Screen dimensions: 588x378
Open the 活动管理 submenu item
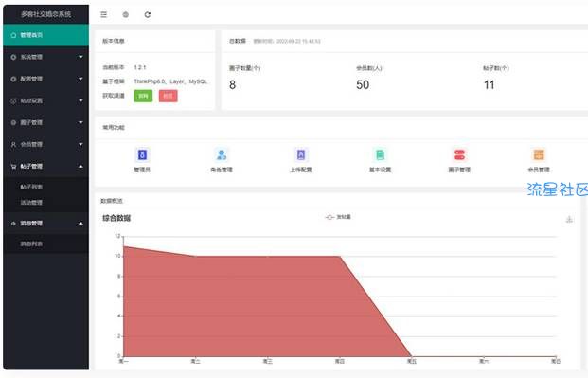coord(45,203)
